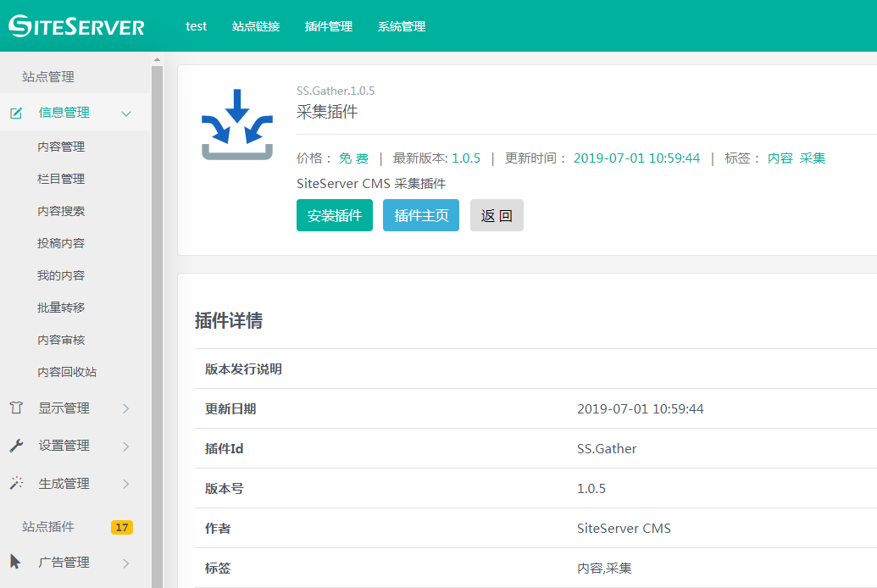Click the cursor icon for 广告管理
The width and height of the screenshot is (877, 588).
click(16, 562)
